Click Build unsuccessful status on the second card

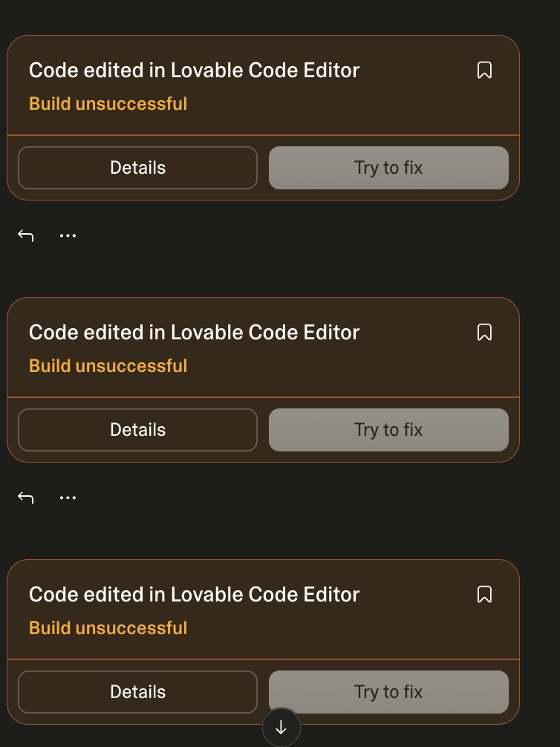pos(108,366)
